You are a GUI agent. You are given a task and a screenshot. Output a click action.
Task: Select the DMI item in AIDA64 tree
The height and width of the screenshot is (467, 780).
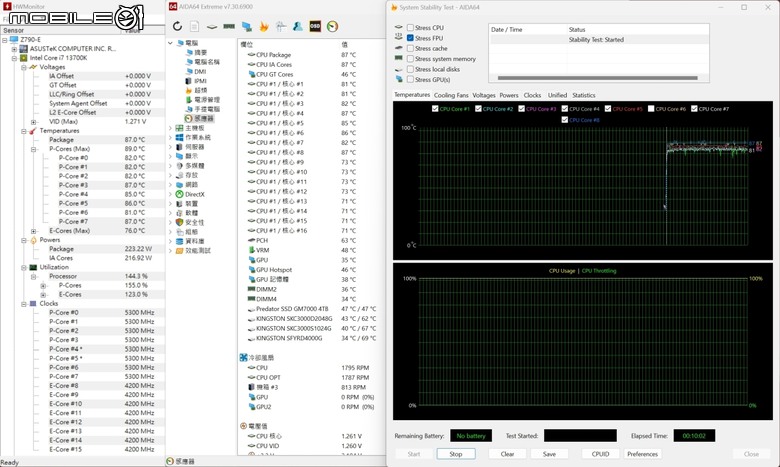[195, 71]
